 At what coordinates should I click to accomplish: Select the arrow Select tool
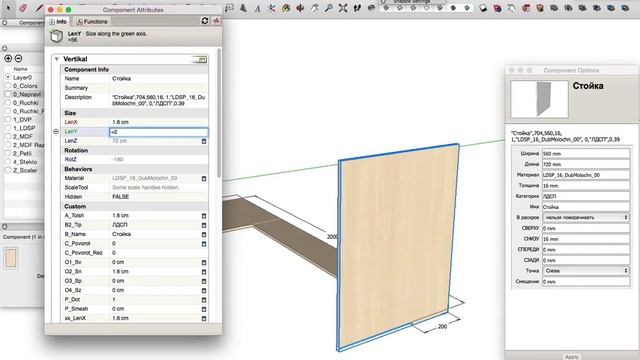(x=8, y=8)
